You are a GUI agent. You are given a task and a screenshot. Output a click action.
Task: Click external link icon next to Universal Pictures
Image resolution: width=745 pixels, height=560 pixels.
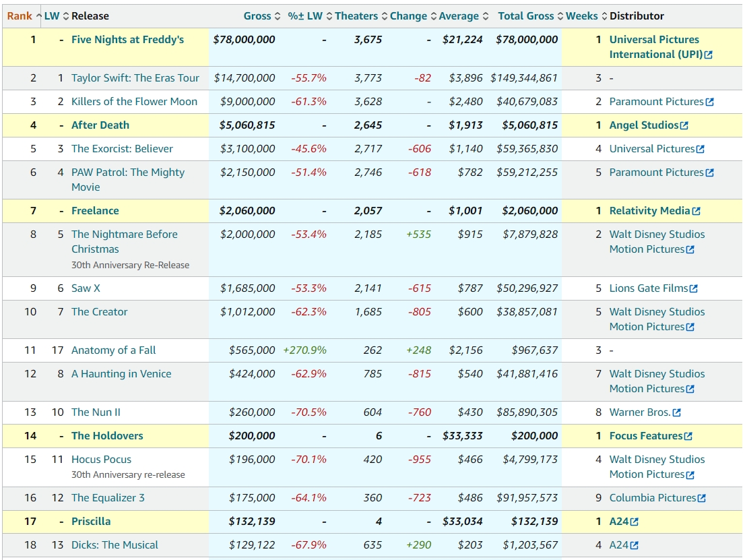700,149
